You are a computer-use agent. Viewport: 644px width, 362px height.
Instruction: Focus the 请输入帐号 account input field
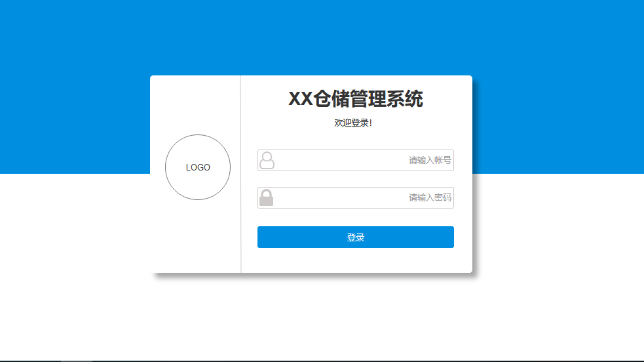pos(356,160)
